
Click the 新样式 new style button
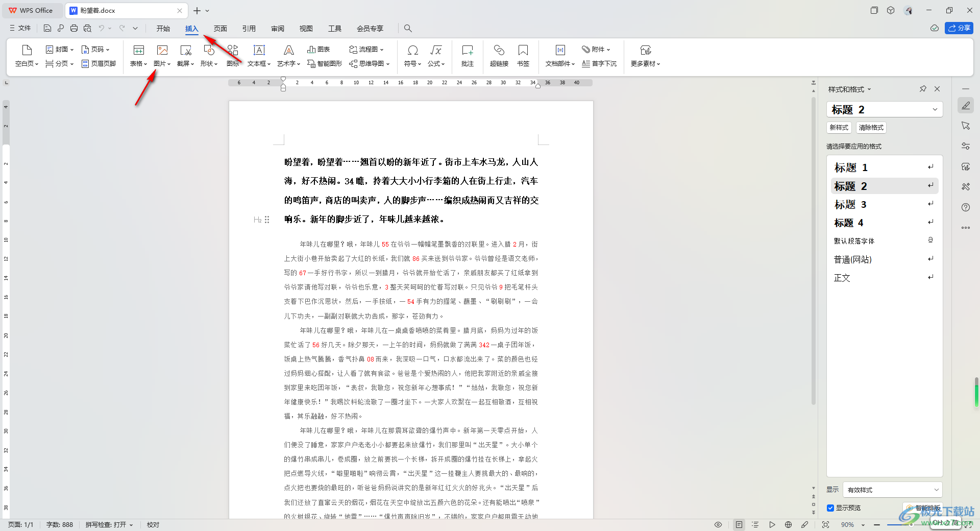839,128
